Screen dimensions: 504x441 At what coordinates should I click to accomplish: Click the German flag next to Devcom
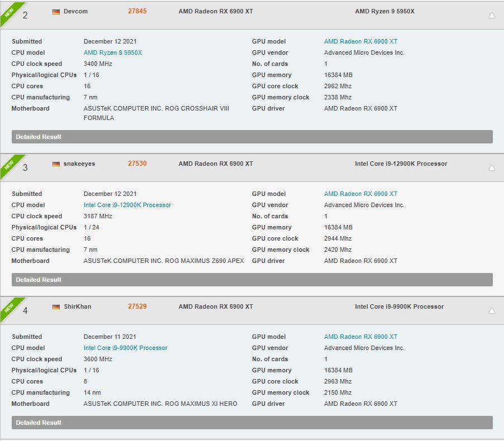pos(56,12)
